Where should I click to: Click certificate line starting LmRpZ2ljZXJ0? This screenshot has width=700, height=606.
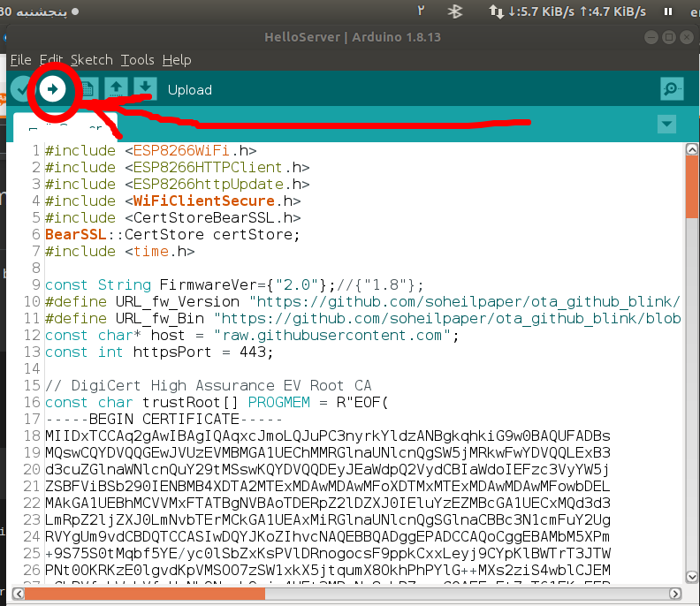pyautogui.click(x=328, y=520)
